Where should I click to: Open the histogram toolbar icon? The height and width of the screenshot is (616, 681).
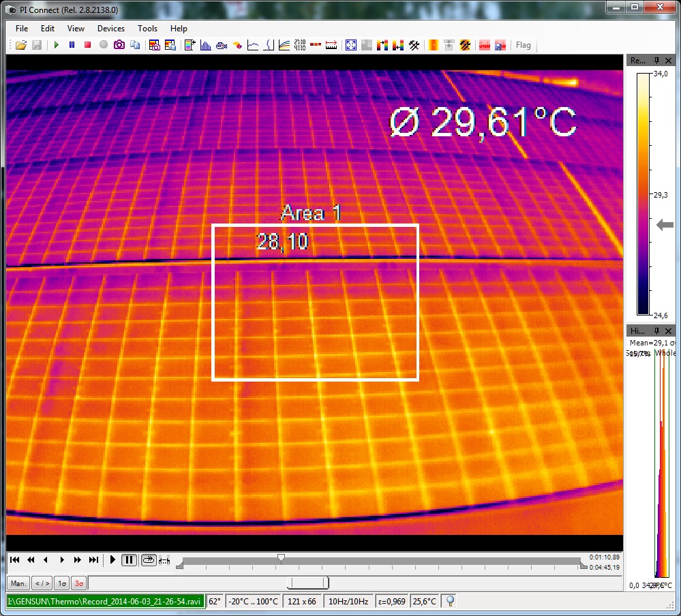[x=205, y=45]
